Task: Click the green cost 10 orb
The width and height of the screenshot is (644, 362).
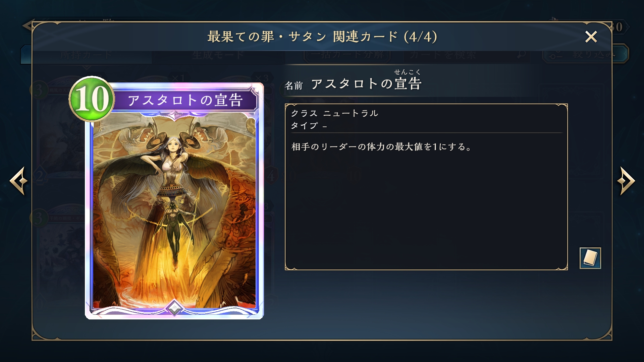Action: (x=92, y=99)
